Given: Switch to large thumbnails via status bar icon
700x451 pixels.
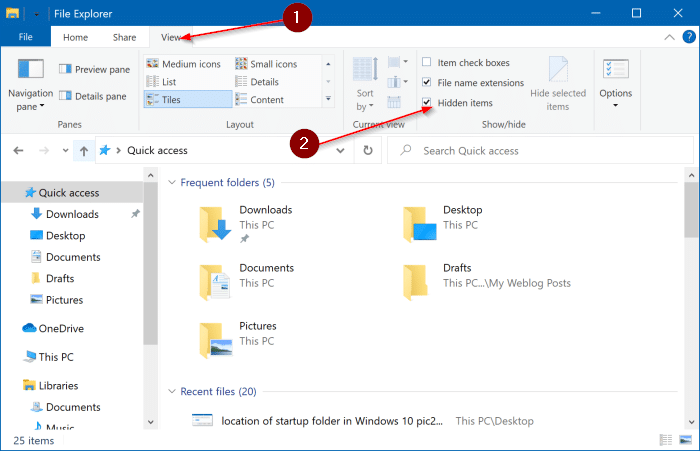Looking at the screenshot, I should coord(685,440).
